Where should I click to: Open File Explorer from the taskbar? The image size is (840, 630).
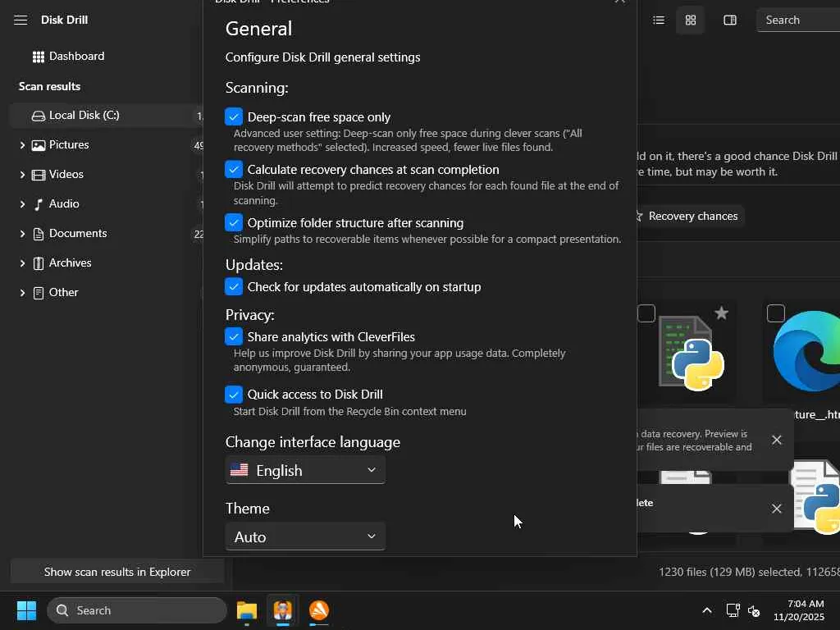tap(247, 610)
